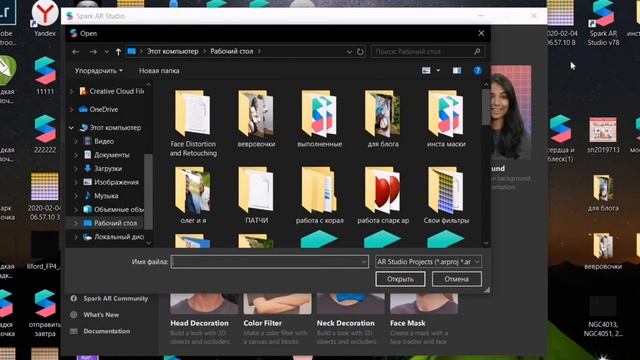The width and height of the screenshot is (640, 360).
Task: Select Музыка in navigation tree
Action: click(x=101, y=196)
